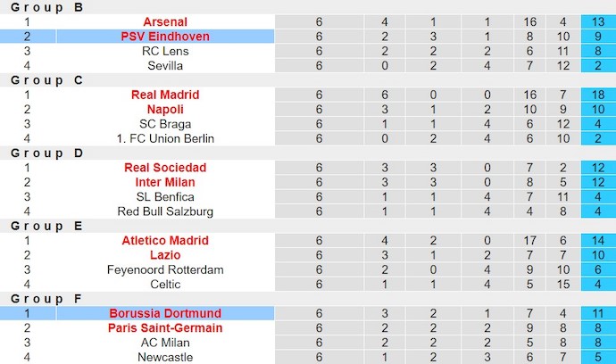Image resolution: width=616 pixels, height=364 pixels.
Task: Select Inter Milan team name
Action: (165, 182)
